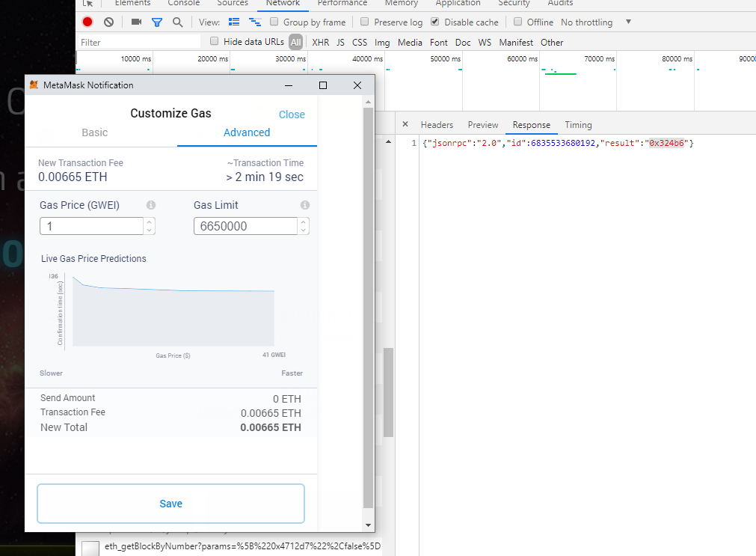
Task: Decrease the Gas Limit with the down stepper arrow
Action: 304,230
